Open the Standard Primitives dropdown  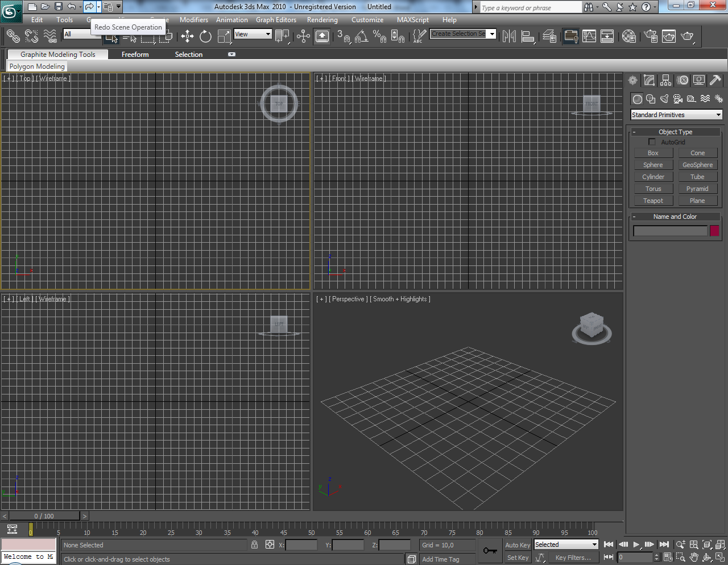pyautogui.click(x=676, y=115)
